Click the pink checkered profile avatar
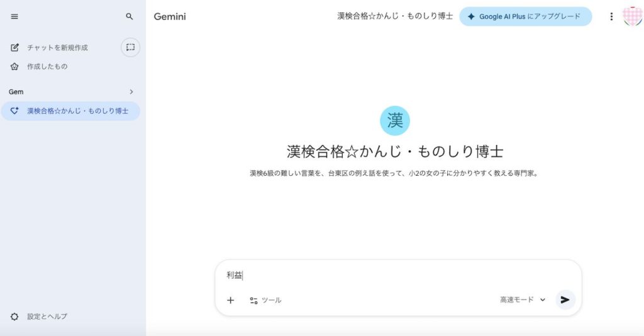This screenshot has height=336, width=644. coord(631,16)
